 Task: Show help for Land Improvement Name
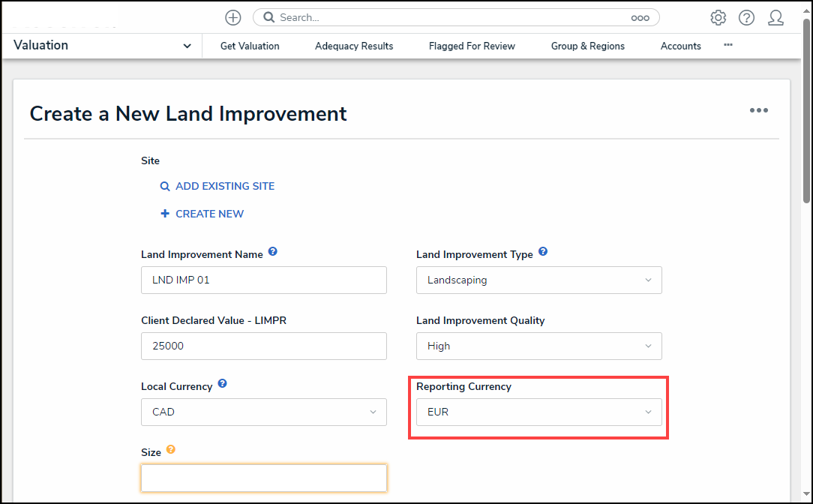[x=273, y=252]
